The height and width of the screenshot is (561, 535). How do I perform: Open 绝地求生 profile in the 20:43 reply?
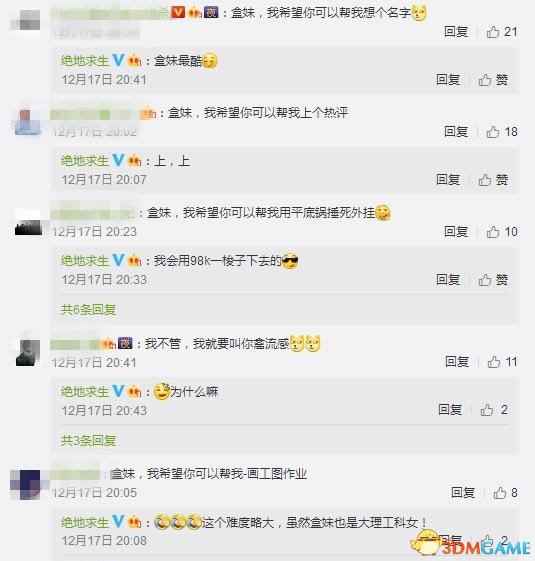click(84, 391)
